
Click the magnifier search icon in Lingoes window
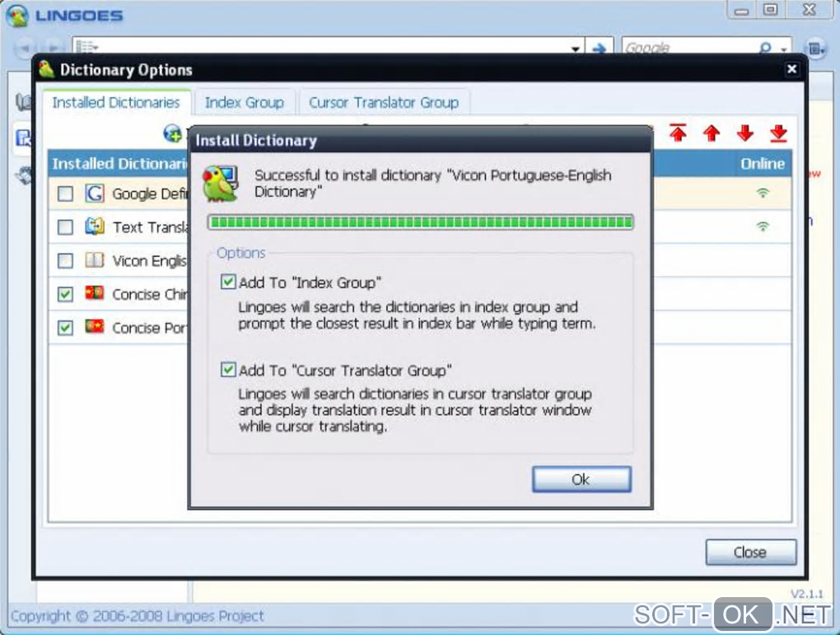[x=766, y=49]
